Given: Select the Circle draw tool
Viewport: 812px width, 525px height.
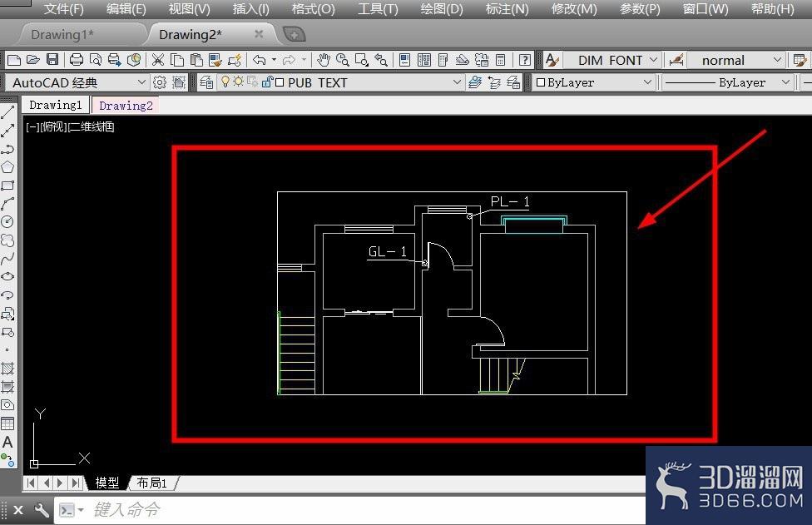Looking at the screenshot, I should pyautogui.click(x=7, y=221).
